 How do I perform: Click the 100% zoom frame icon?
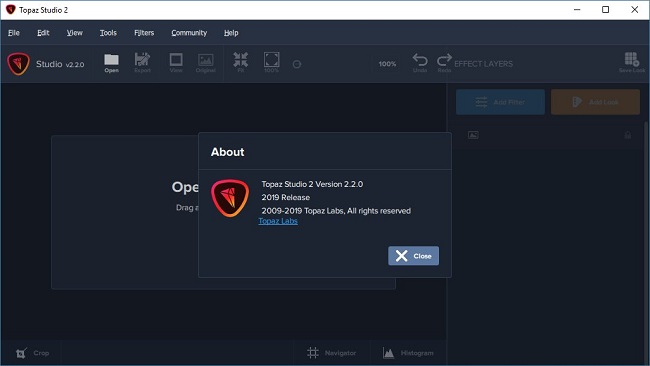point(272,59)
